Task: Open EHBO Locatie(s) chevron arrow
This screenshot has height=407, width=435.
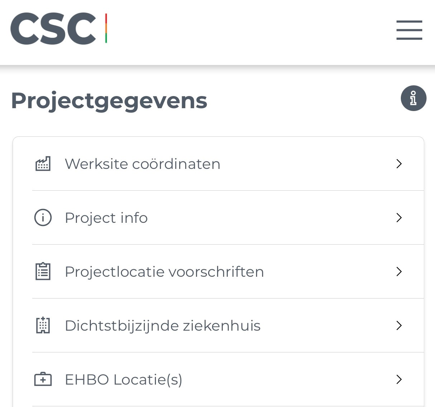Action: (399, 380)
